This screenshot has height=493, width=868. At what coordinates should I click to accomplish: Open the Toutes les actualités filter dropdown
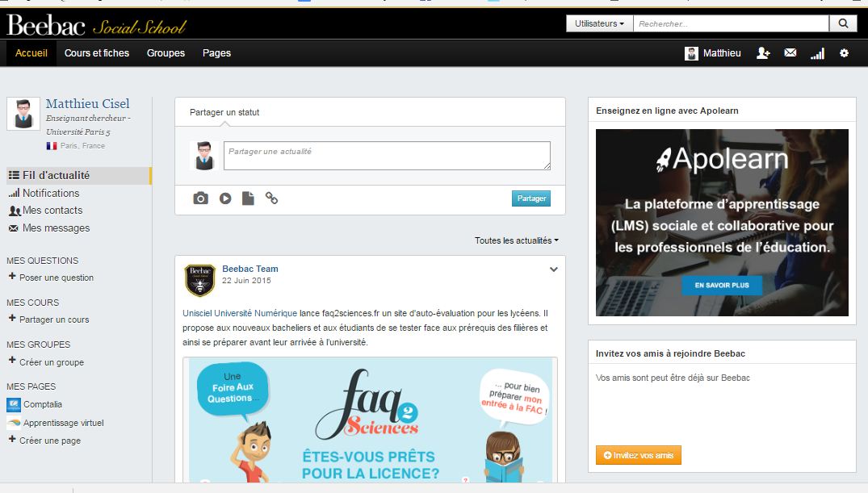(x=517, y=240)
